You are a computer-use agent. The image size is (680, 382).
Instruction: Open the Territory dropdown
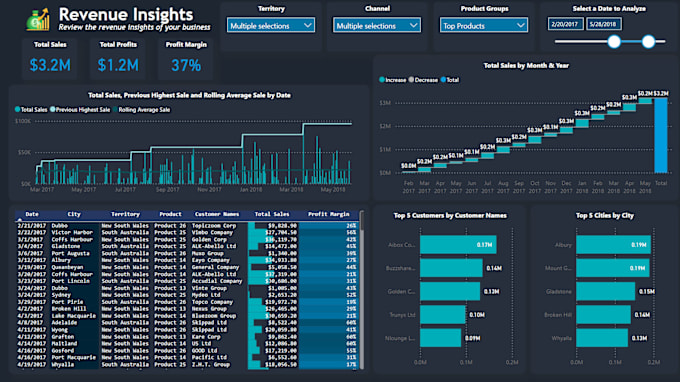tap(271, 26)
